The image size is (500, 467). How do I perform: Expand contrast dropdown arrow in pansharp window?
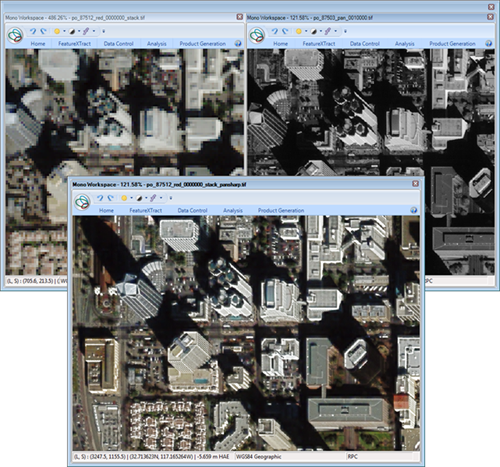146,198
